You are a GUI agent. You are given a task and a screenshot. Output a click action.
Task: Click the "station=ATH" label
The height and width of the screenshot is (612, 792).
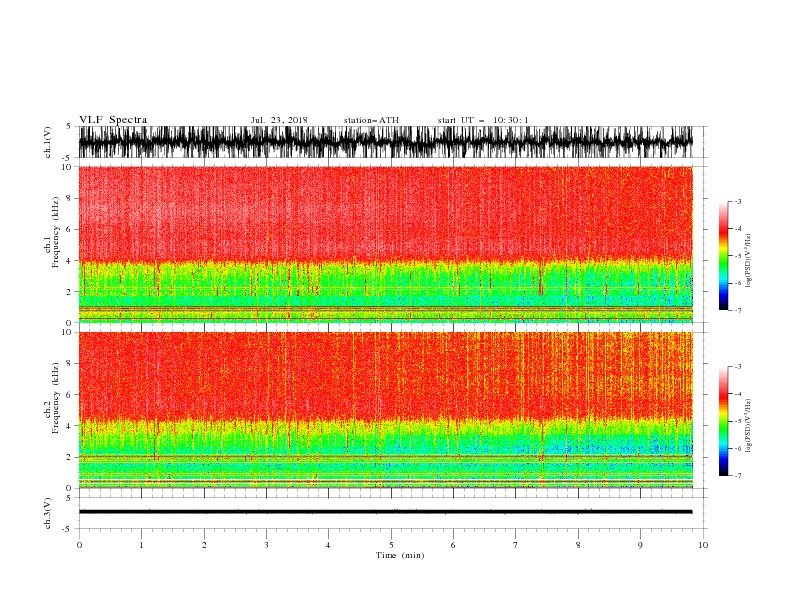pos(371,120)
